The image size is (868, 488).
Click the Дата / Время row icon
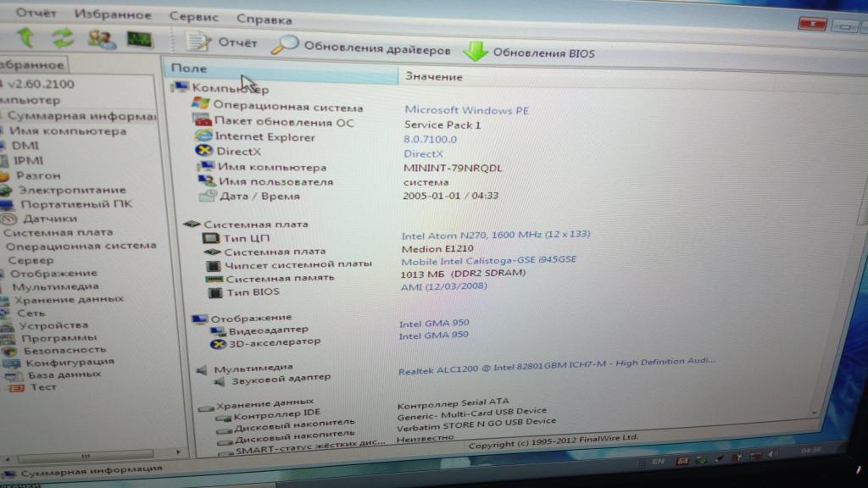[x=209, y=196]
